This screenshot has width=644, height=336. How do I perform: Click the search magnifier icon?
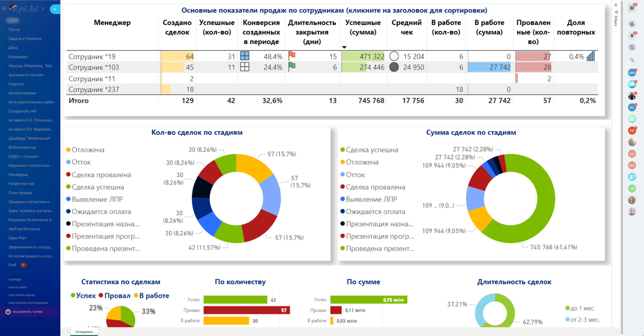(632, 60)
